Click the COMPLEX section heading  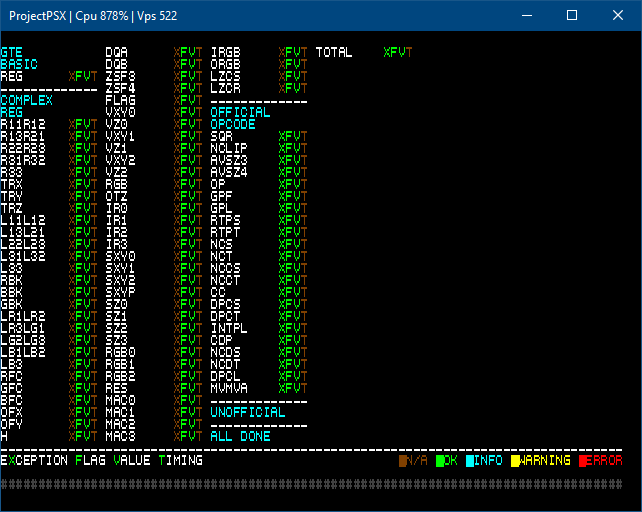26,100
